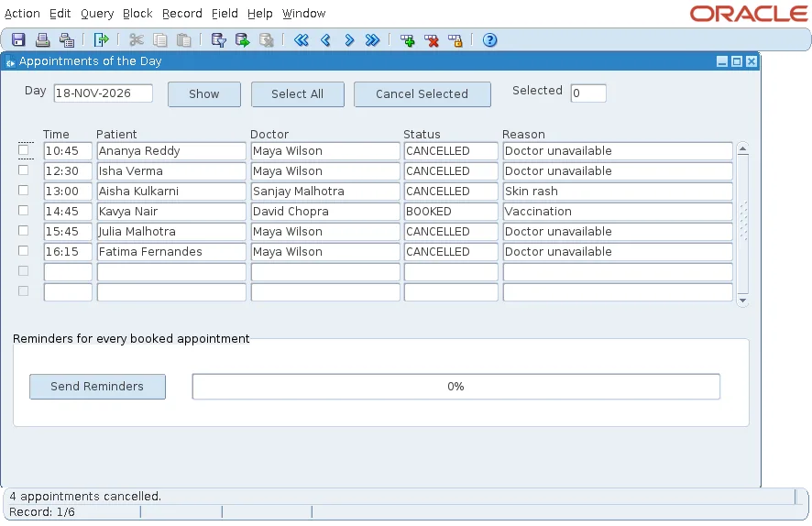This screenshot has width=812, height=526.
Task: Select checkbox for Aisha Kulkarni row
Action: 23,191
